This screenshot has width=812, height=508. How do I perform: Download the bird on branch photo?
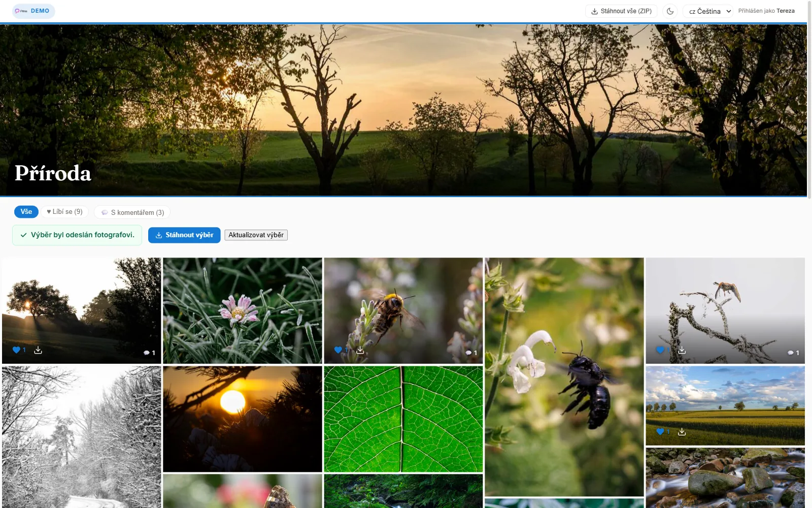click(x=682, y=350)
